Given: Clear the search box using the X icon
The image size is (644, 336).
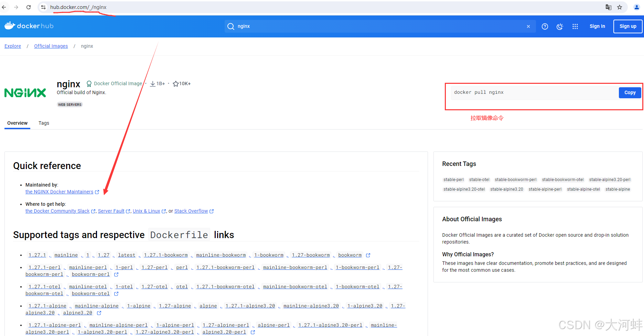Looking at the screenshot, I should click(528, 26).
